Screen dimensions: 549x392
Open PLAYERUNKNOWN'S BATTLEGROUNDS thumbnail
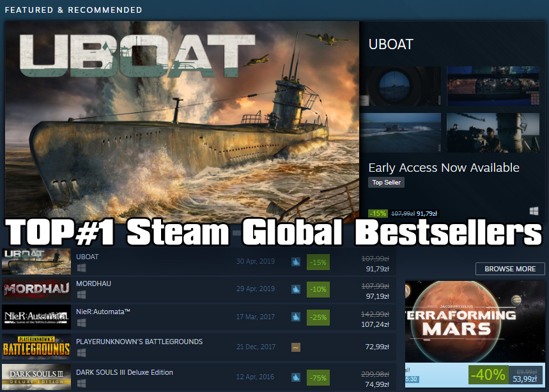[x=36, y=347]
